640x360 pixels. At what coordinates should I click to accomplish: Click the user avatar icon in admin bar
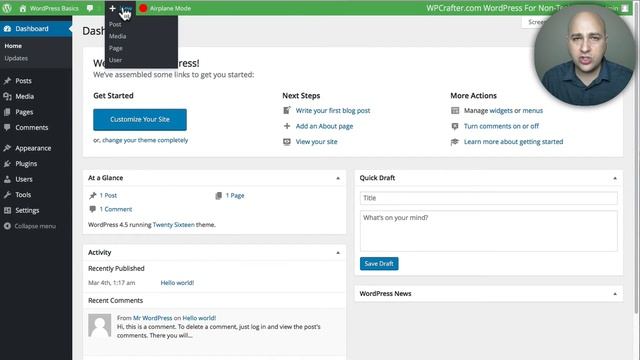pyautogui.click(x=625, y=8)
